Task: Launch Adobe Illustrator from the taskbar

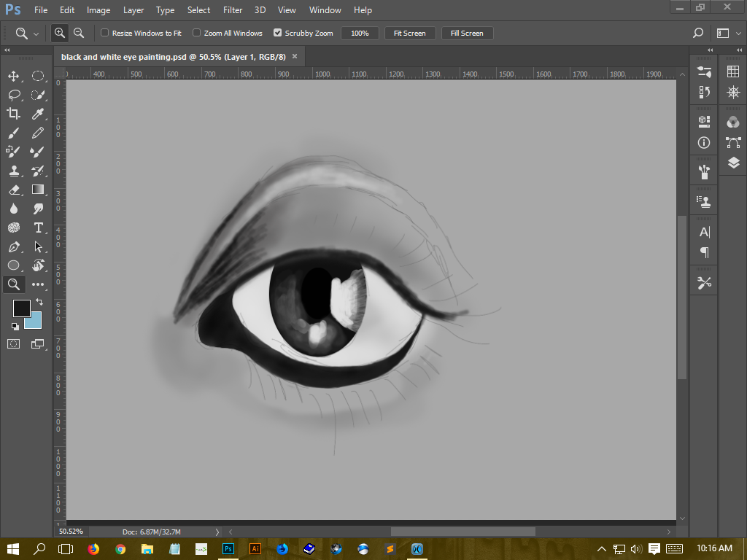Action: point(255,548)
